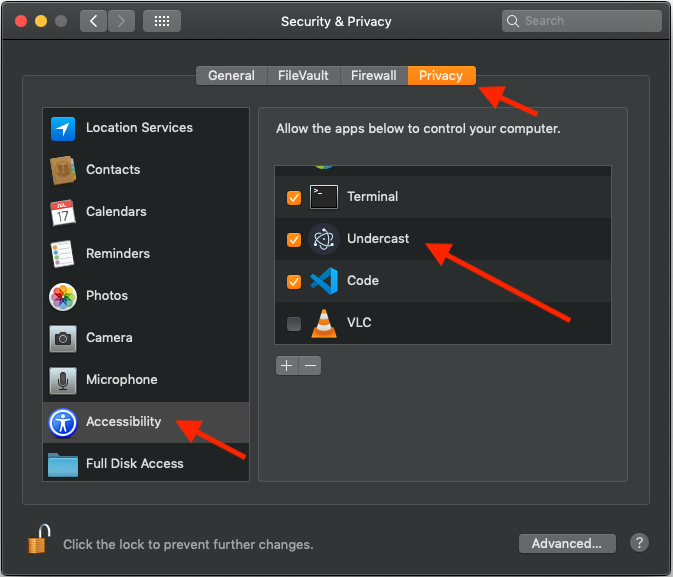Select the Undercast app name
This screenshot has height=577, width=673.
coord(378,239)
